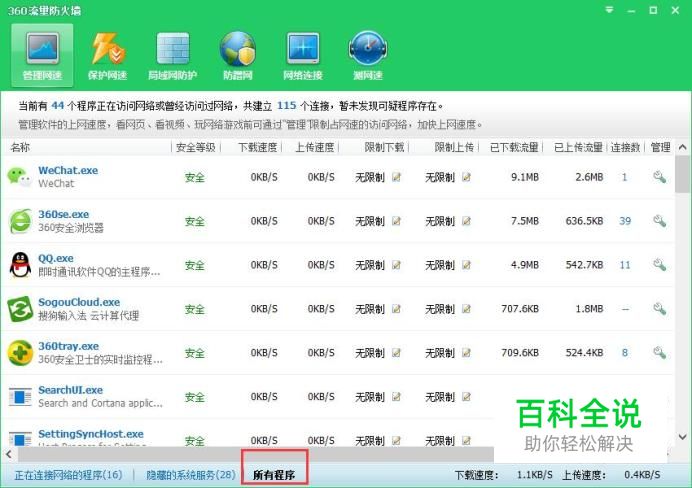Click the QQ.exe penguin icon
The width and height of the screenshot is (692, 488).
[x=20, y=265]
